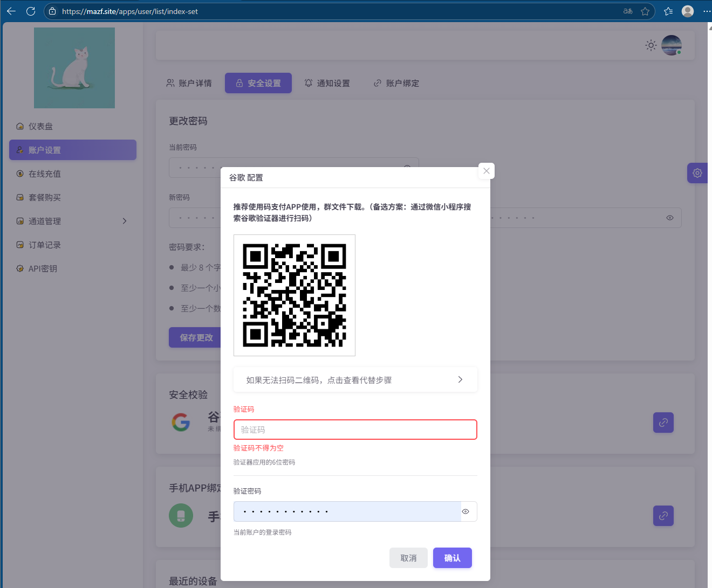Click the 当前账户的登录密码 hint text

click(x=262, y=532)
